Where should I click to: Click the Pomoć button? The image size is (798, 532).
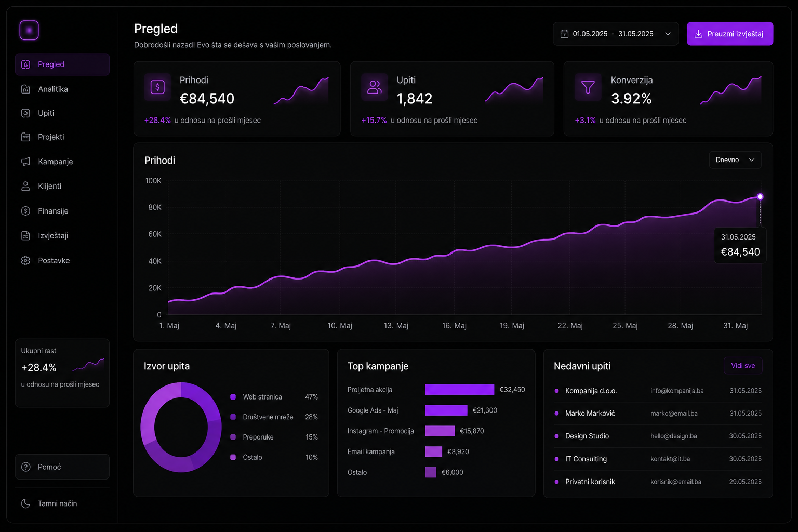click(x=62, y=467)
